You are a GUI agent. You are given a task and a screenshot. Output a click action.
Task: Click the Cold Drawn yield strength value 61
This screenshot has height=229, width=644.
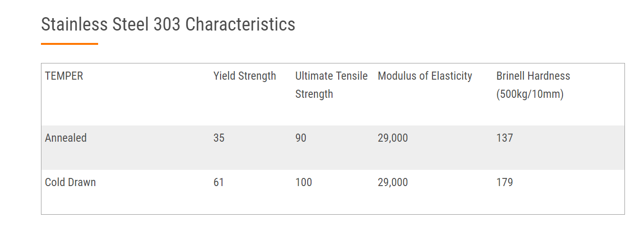pos(219,183)
